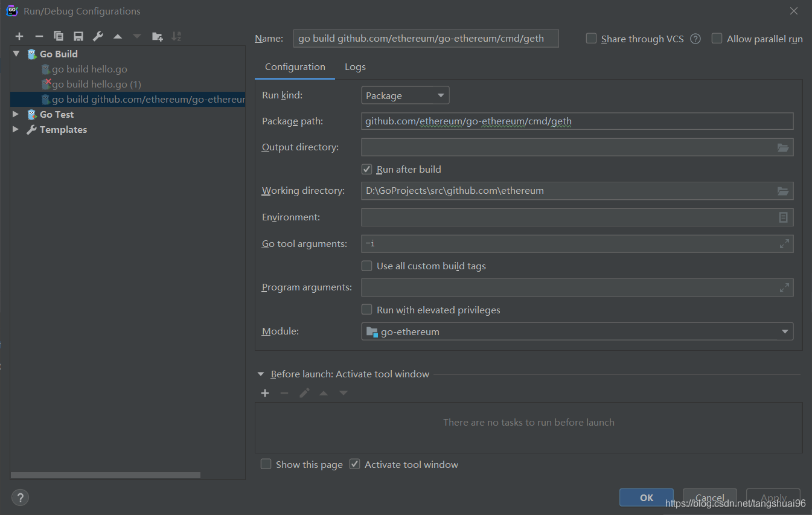The image size is (812, 515).
Task: Add new configuration with plus icon
Action: point(19,37)
